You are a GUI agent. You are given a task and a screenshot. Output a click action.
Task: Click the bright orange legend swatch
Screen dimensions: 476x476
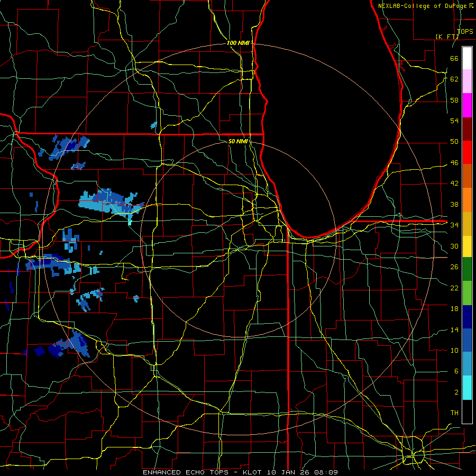(467, 200)
